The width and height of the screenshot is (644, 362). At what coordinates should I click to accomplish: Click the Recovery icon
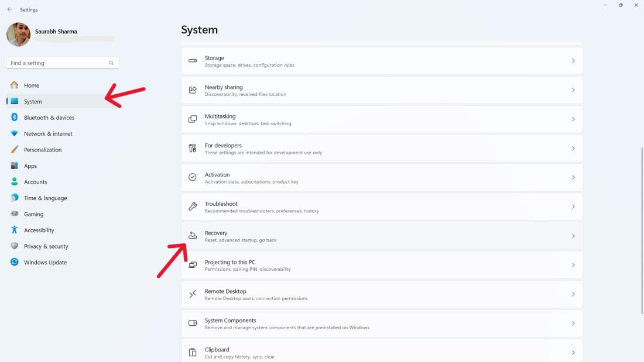[x=193, y=236]
